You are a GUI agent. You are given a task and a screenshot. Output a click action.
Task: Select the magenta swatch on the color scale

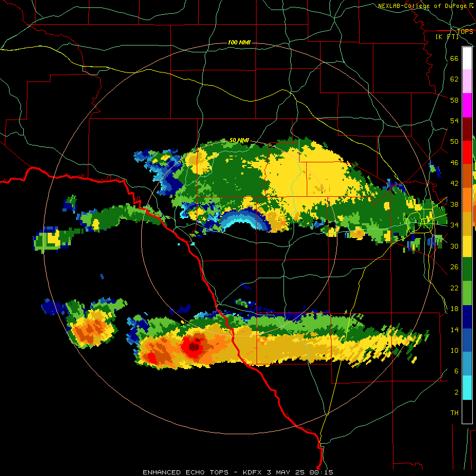coord(467,105)
